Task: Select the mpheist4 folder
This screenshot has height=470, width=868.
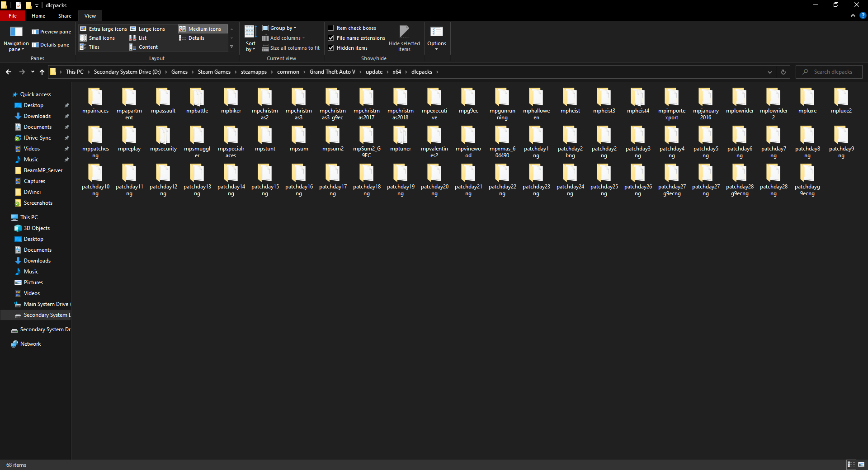Action: (638, 101)
